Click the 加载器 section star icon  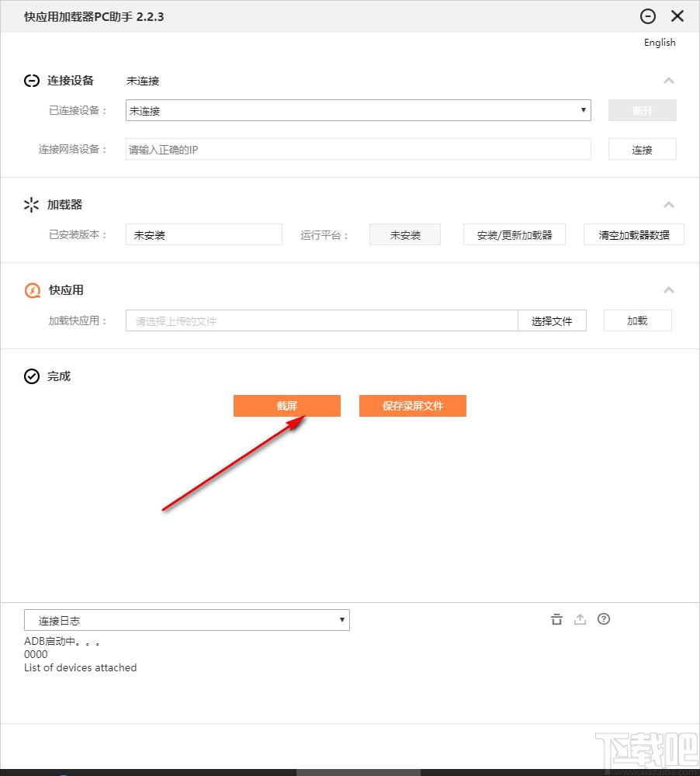32,205
